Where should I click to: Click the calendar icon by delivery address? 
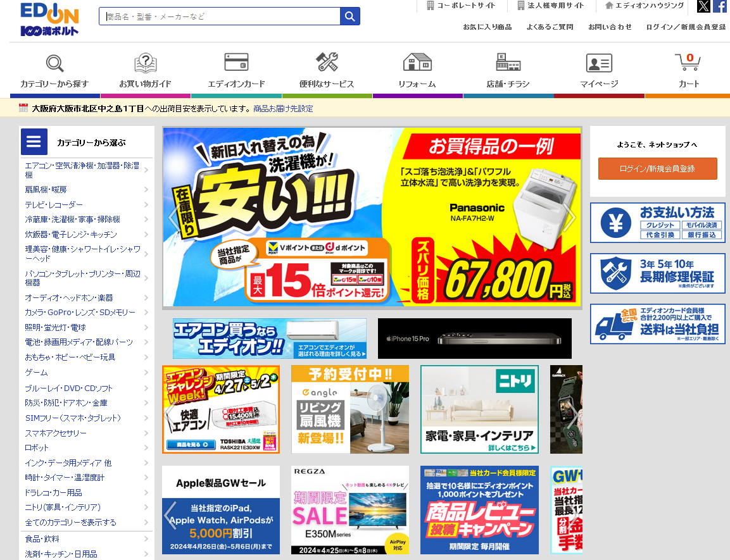coord(23,108)
